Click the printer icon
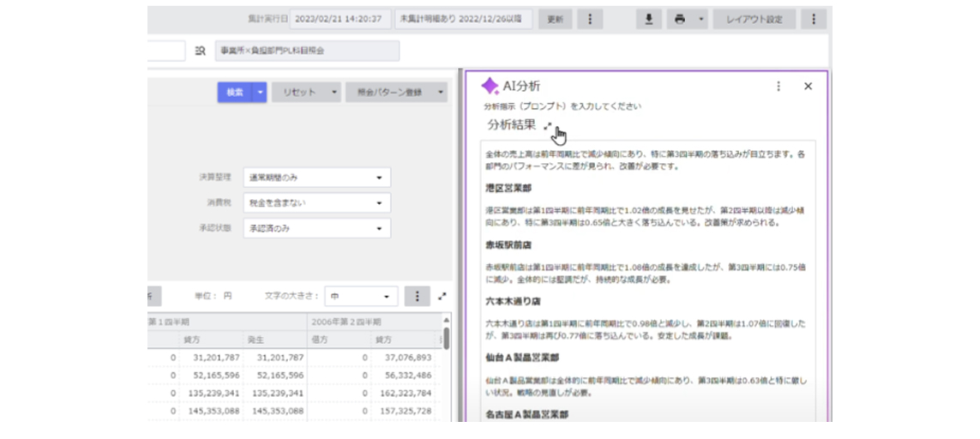The width and height of the screenshot is (980, 439). tap(680, 20)
